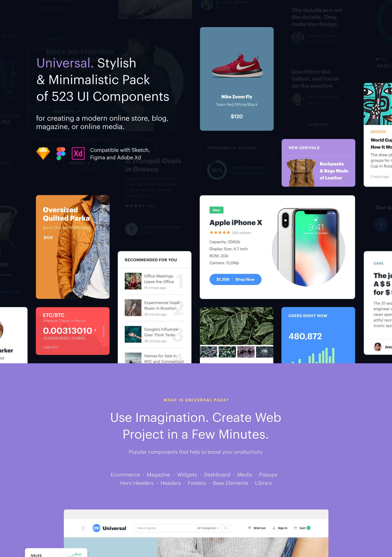Click the Nike Zoom Fly product thumbnail
The height and width of the screenshot is (557, 392).
point(237,66)
